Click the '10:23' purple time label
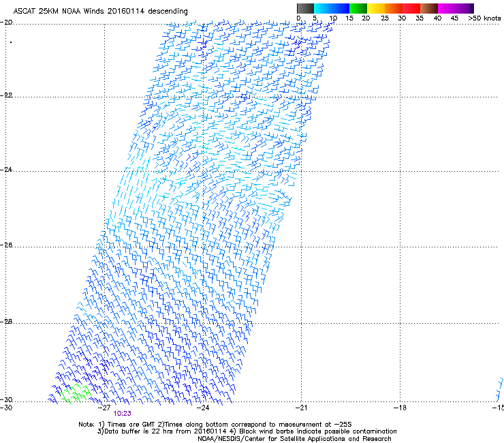 click(x=122, y=414)
